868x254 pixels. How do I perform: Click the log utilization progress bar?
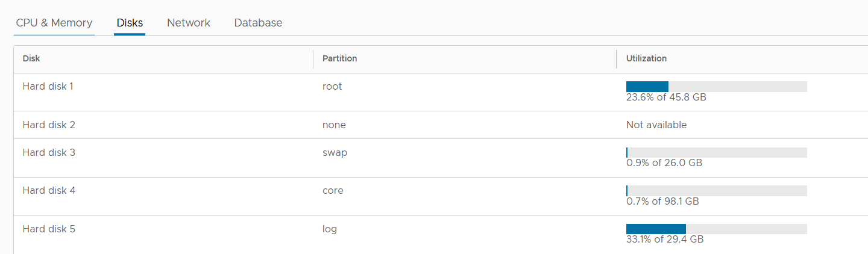(x=716, y=229)
